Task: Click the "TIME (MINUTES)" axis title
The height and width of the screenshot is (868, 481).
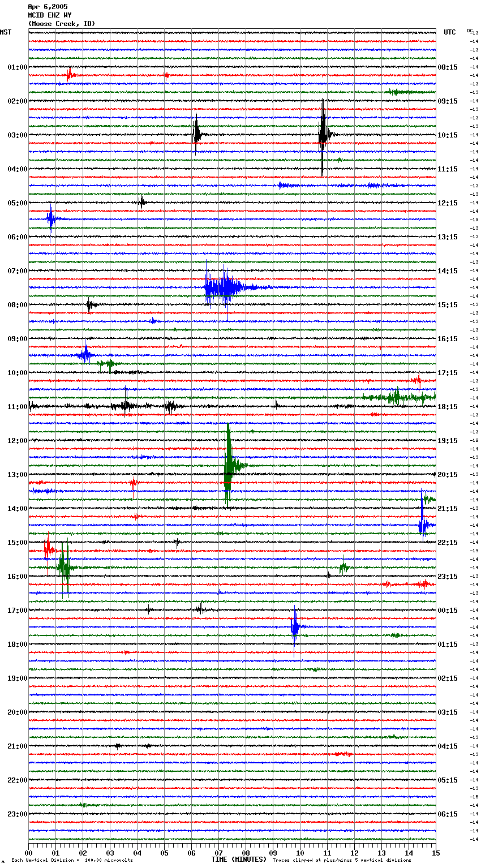Action: [x=239, y=860]
